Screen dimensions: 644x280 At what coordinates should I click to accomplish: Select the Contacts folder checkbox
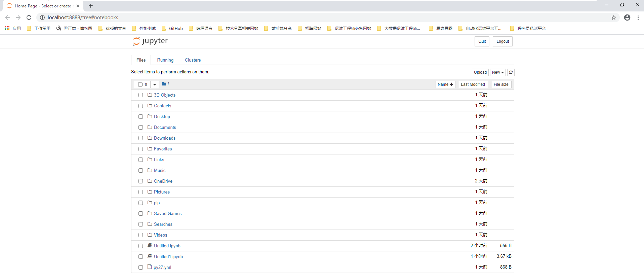[140, 106]
